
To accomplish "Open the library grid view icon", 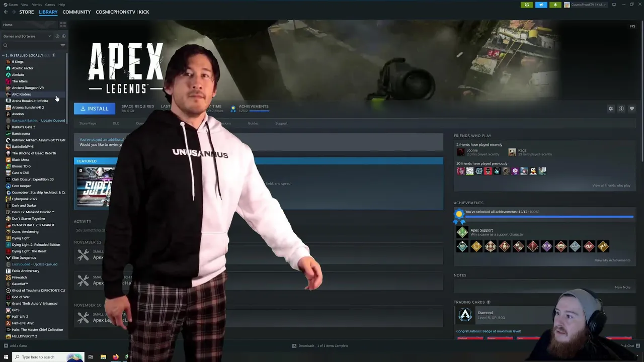I will 63,25.
